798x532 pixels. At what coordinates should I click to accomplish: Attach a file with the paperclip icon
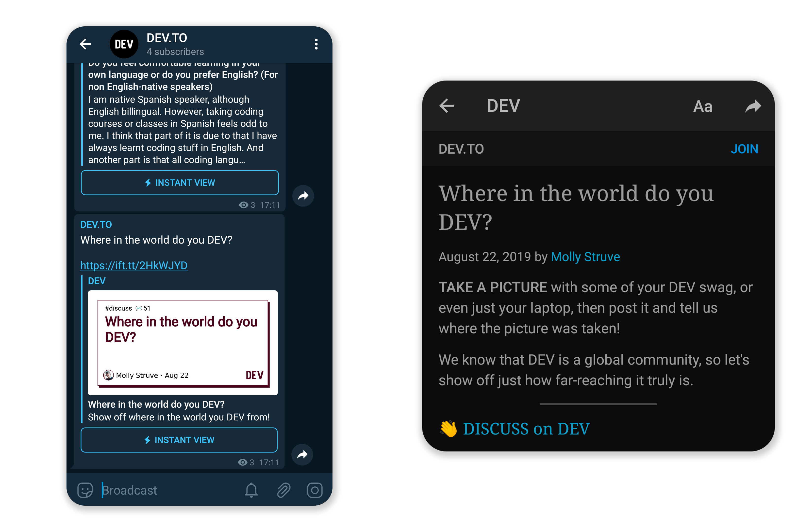pyautogui.click(x=283, y=490)
